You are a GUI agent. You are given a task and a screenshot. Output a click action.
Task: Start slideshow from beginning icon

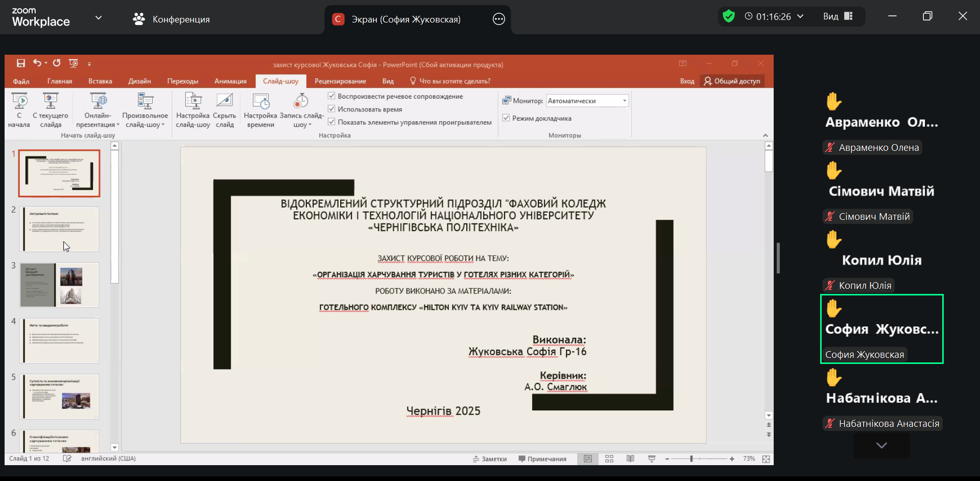pos(19,102)
